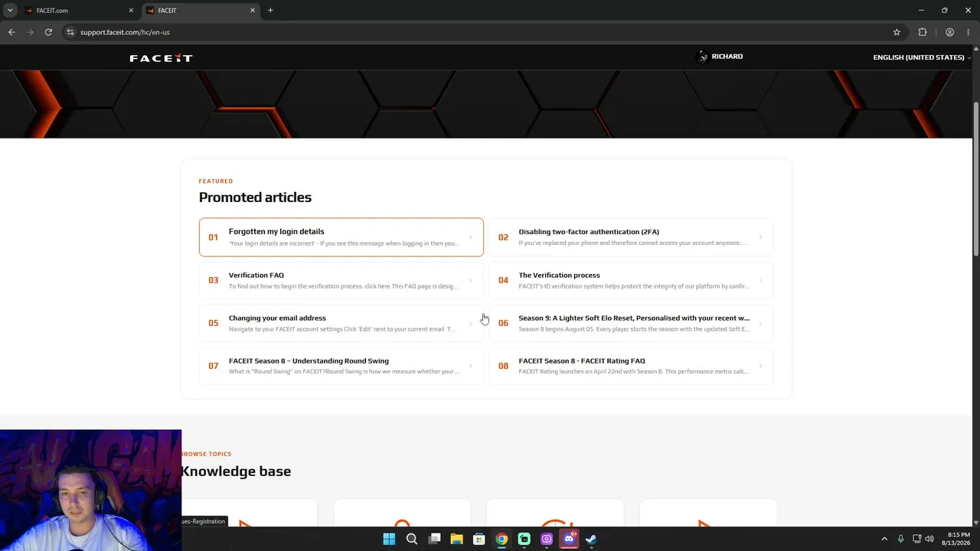
Task: Click the 'Knowledge base' heading
Action: [x=236, y=471]
